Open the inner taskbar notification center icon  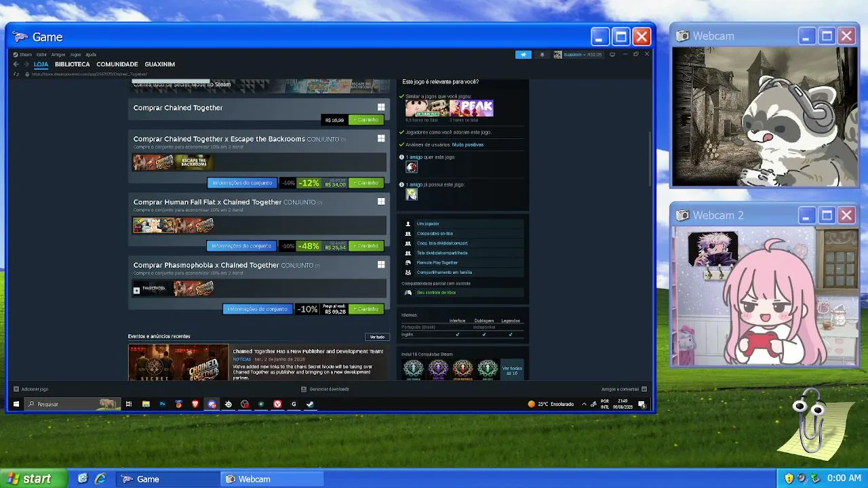[642, 404]
